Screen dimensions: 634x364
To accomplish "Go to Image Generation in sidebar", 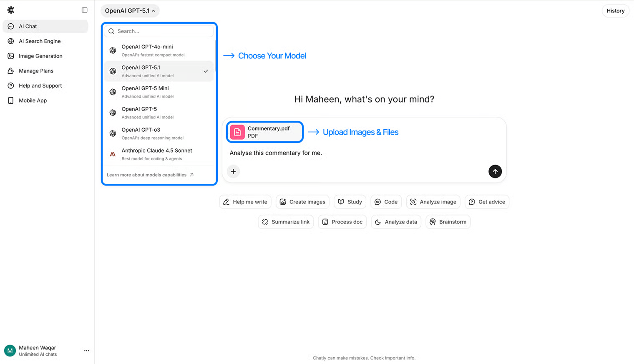I will pyautogui.click(x=40, y=56).
